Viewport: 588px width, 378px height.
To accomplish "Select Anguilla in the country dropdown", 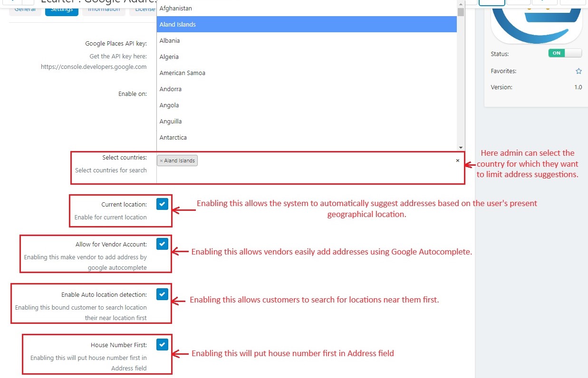I will coord(307,121).
